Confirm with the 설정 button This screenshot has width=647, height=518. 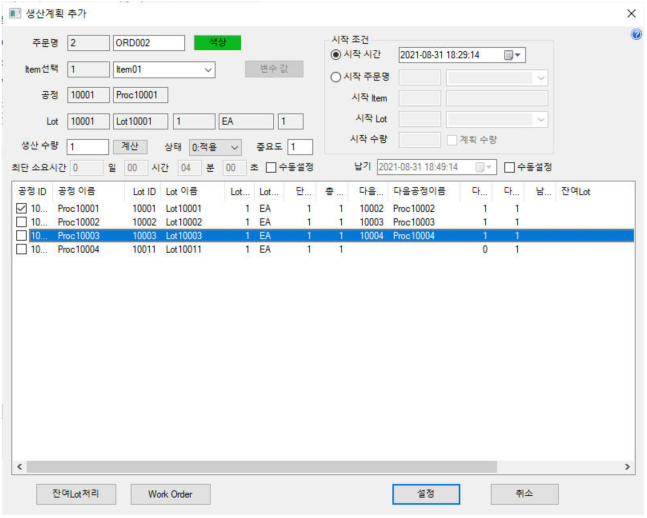pyautogui.click(x=425, y=494)
